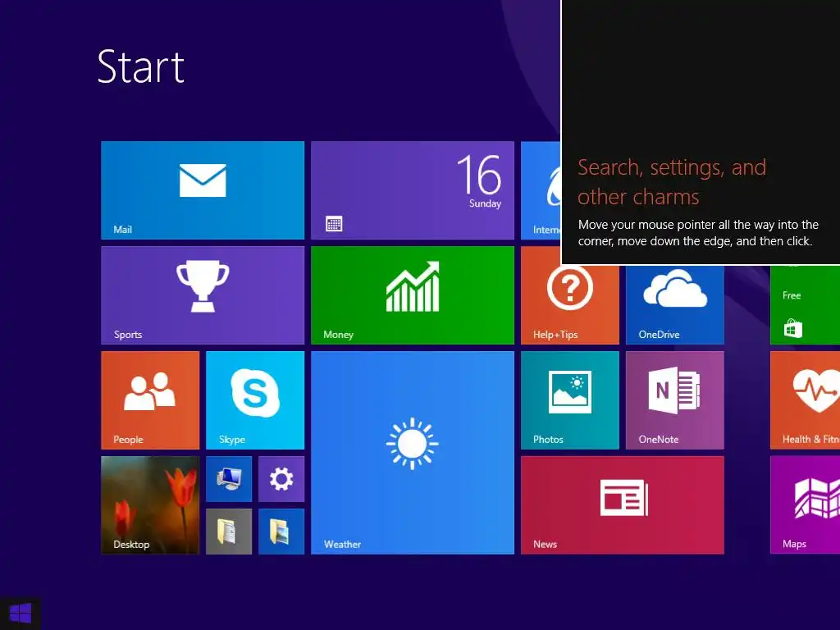Image resolution: width=840 pixels, height=630 pixels.
Task: Open the Health & Fitness heart tile
Action: click(806, 400)
